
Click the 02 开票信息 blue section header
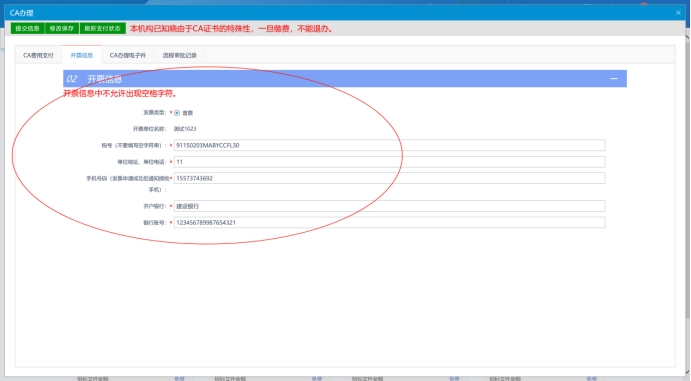tap(345, 78)
